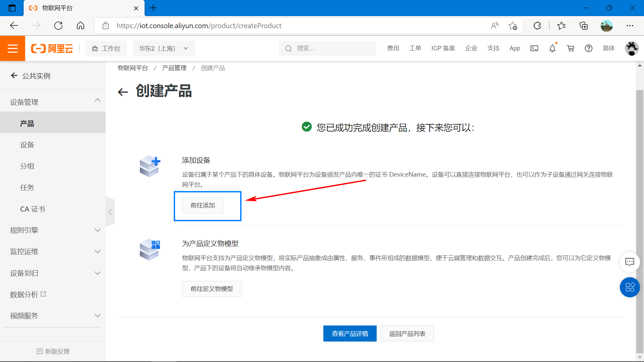Expand the 设备划归 section
Screen dimensions: 644x362
(x=98, y=273)
